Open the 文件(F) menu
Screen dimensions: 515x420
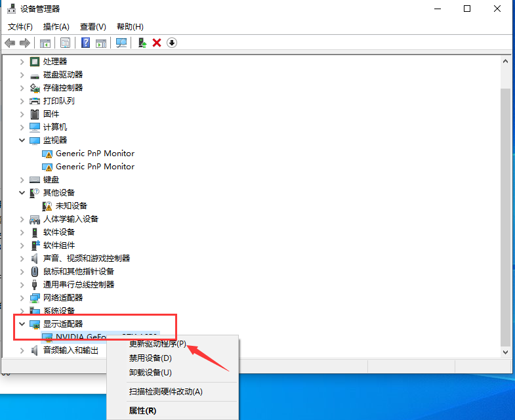click(x=20, y=26)
